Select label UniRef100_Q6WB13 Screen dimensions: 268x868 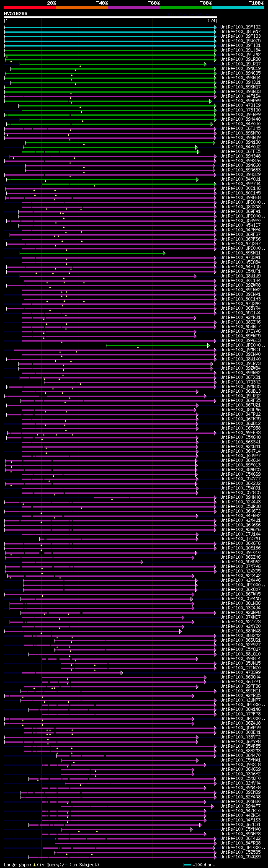coord(240,391)
